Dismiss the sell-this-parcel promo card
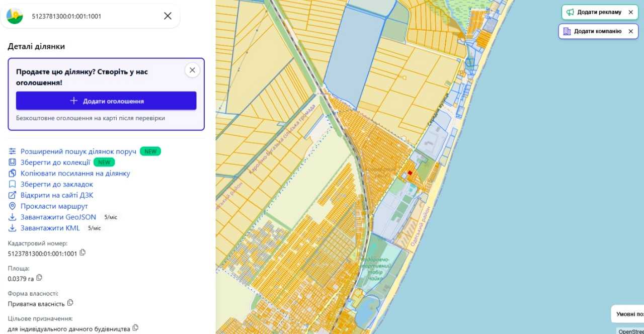Image resolution: width=644 pixels, height=334 pixels. [x=192, y=70]
